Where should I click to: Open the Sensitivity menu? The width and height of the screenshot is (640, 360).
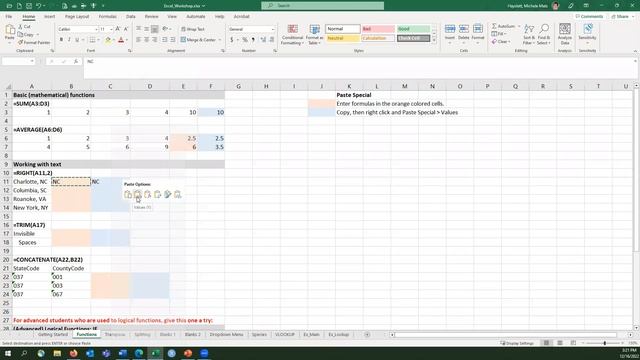pos(587,33)
